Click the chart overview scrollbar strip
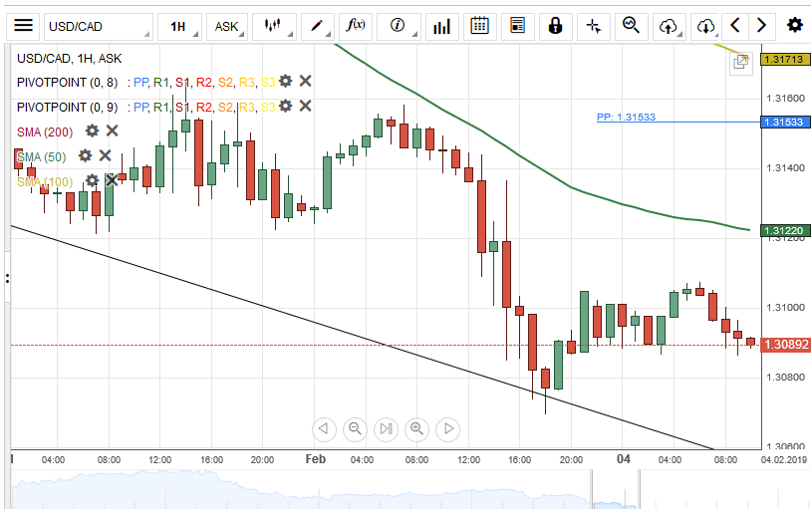The height and width of the screenshot is (522, 812). [x=399, y=490]
